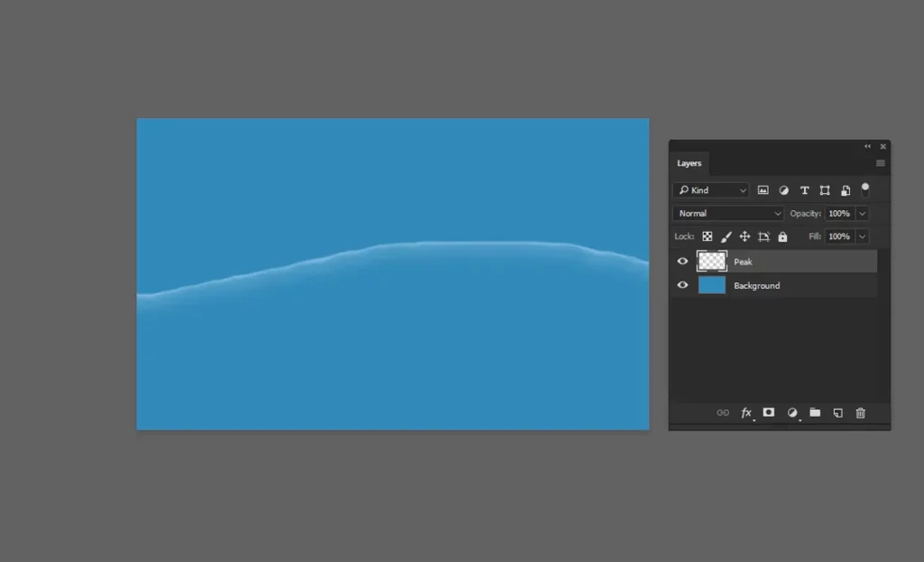The height and width of the screenshot is (562, 924).
Task: Open the Layers panel menu
Action: (x=881, y=163)
